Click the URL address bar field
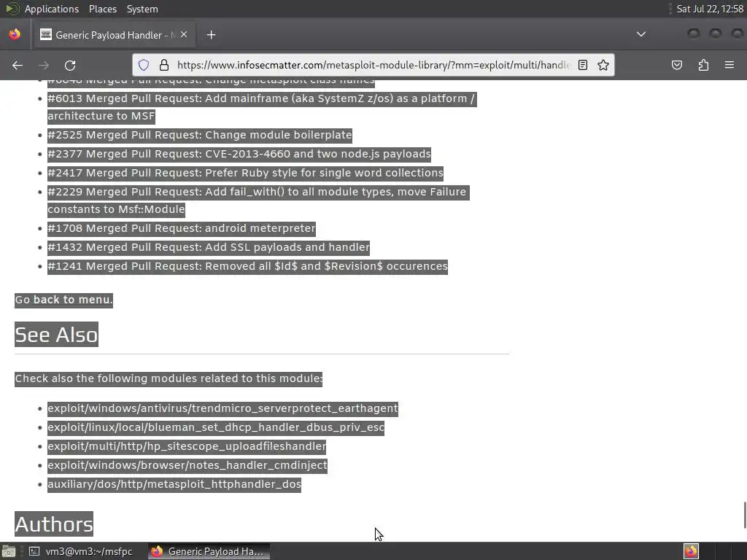Image resolution: width=747 pixels, height=560 pixels. (373, 65)
